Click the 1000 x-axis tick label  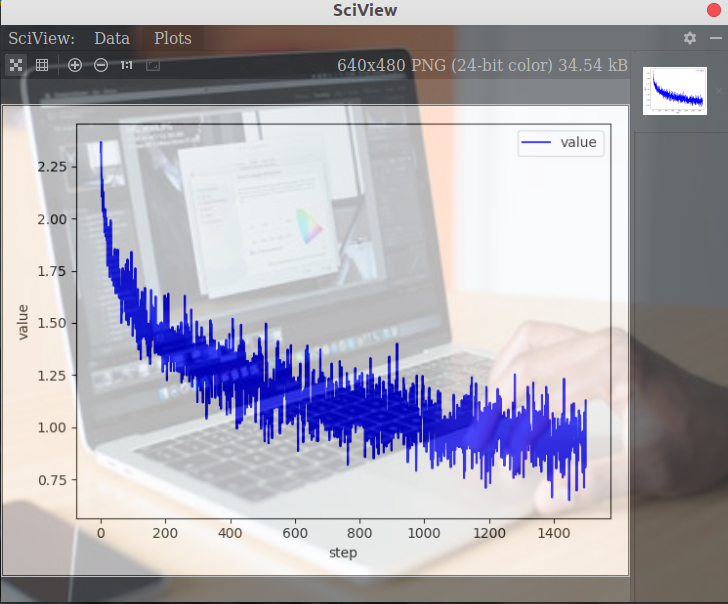tap(424, 533)
